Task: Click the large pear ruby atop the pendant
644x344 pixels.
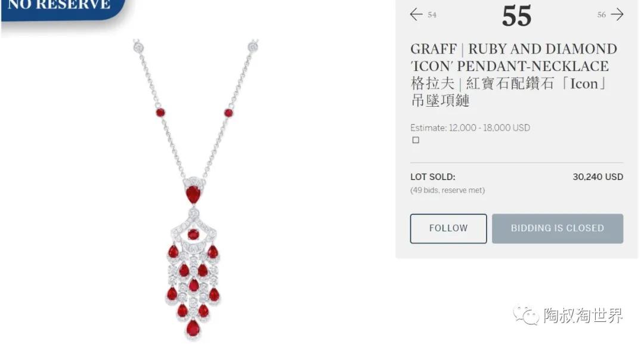Action: 193,194
